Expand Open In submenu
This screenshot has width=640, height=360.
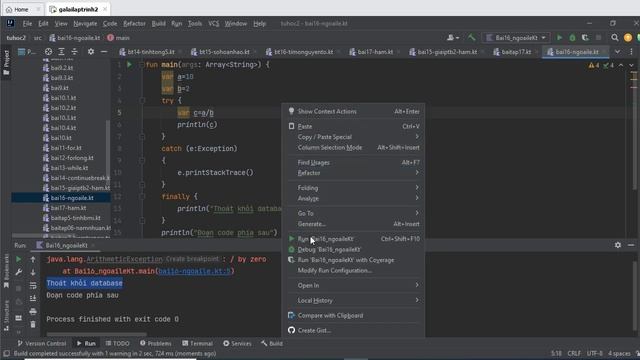354,285
